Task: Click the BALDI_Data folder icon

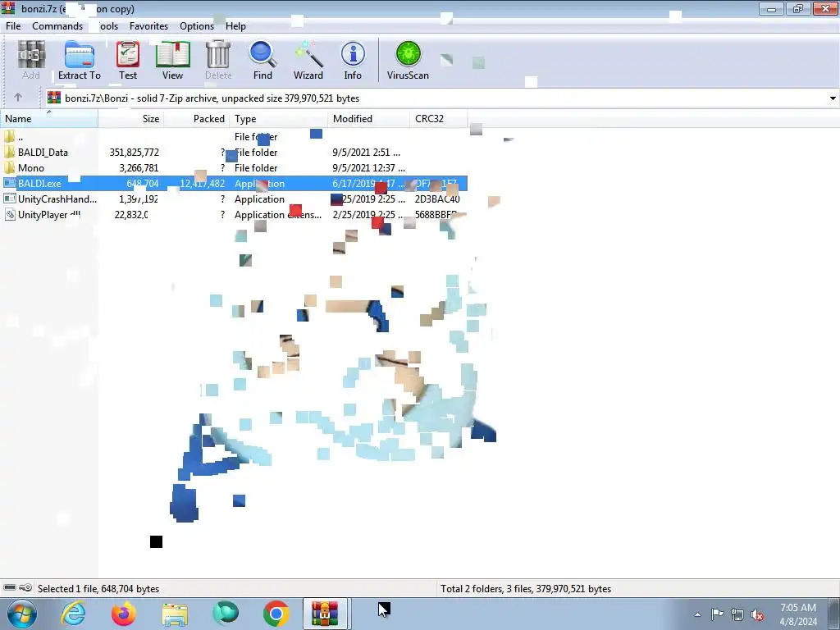Action: (9, 152)
